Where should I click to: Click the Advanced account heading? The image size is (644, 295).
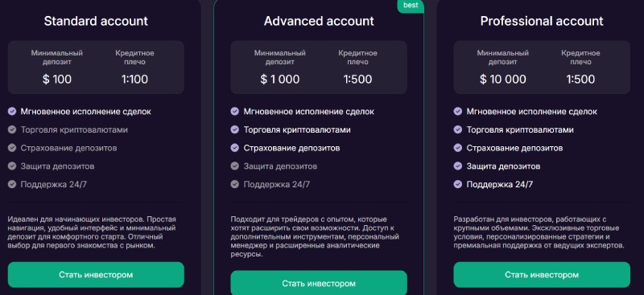point(319,21)
